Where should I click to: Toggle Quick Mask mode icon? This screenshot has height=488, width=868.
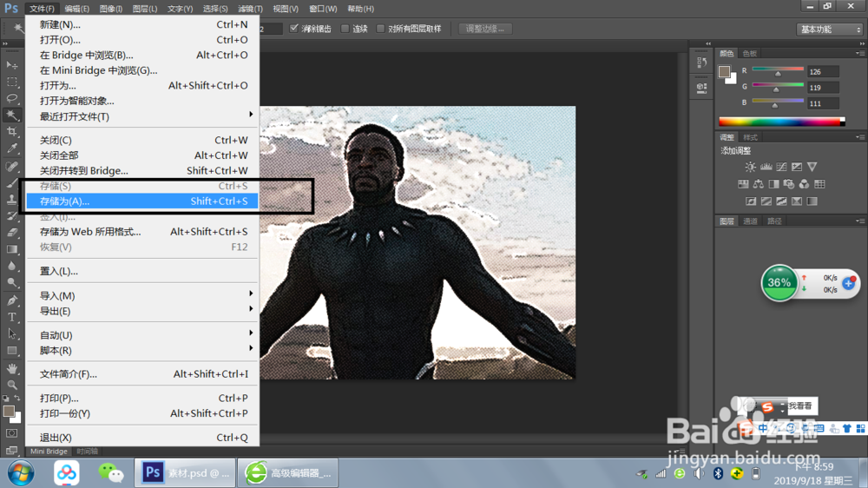point(11,433)
